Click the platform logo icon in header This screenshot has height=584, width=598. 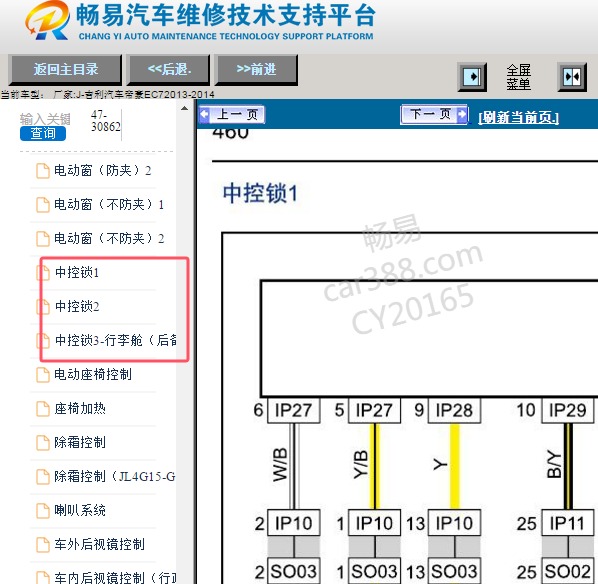pyautogui.click(x=48, y=21)
